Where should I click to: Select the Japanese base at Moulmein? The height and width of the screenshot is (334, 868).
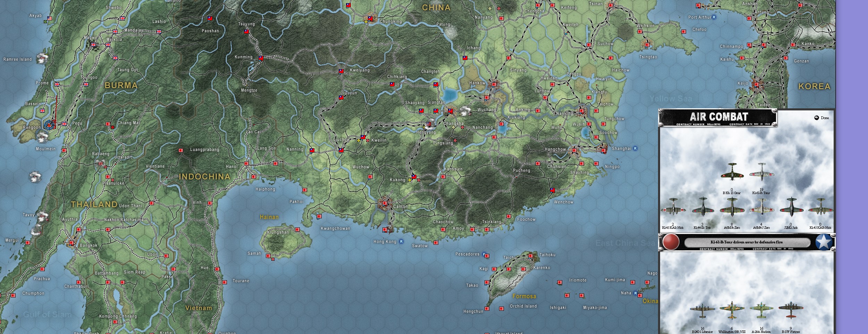click(64, 150)
